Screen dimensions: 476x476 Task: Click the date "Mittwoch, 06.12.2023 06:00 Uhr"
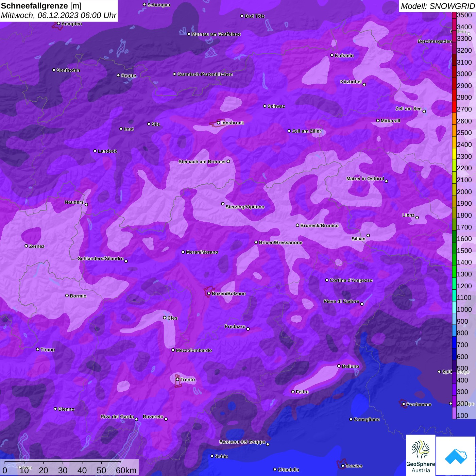59,16
